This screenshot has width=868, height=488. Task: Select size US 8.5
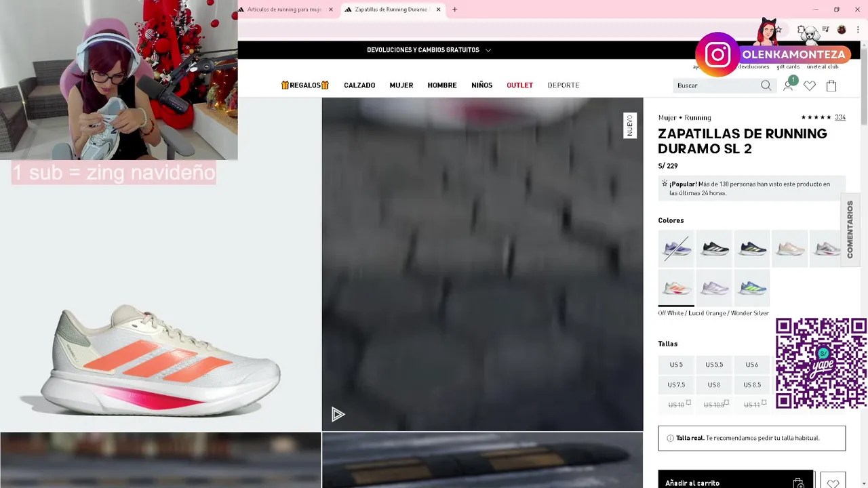coord(752,384)
